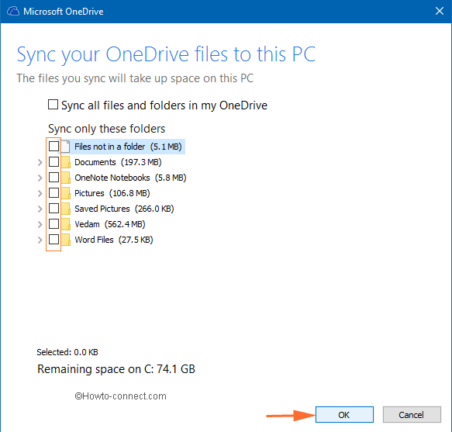This screenshot has height=432, width=452.
Task: Select the 'Documents (197.3 MB)' label
Action: (x=118, y=162)
